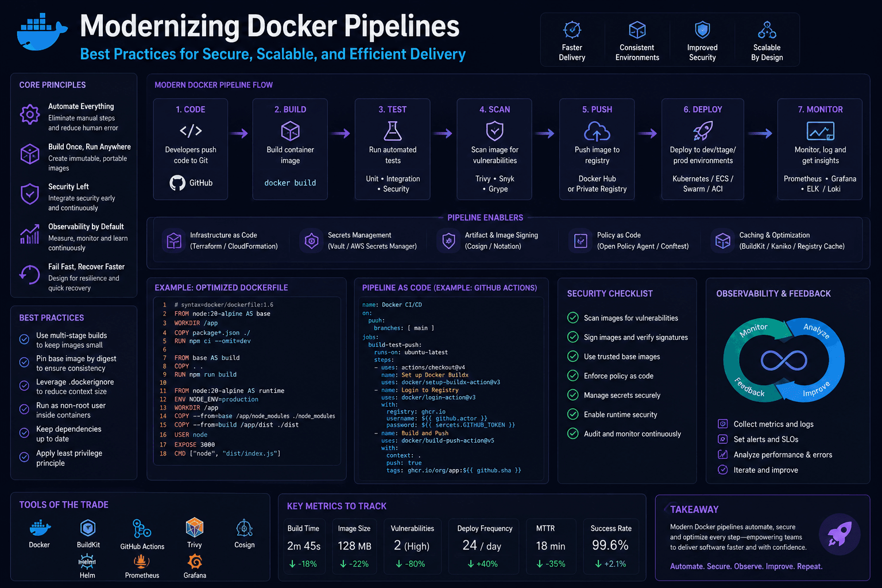The height and width of the screenshot is (588, 882).
Task: Toggle the Audit and monitor continuously checkmark
Action: (572, 434)
